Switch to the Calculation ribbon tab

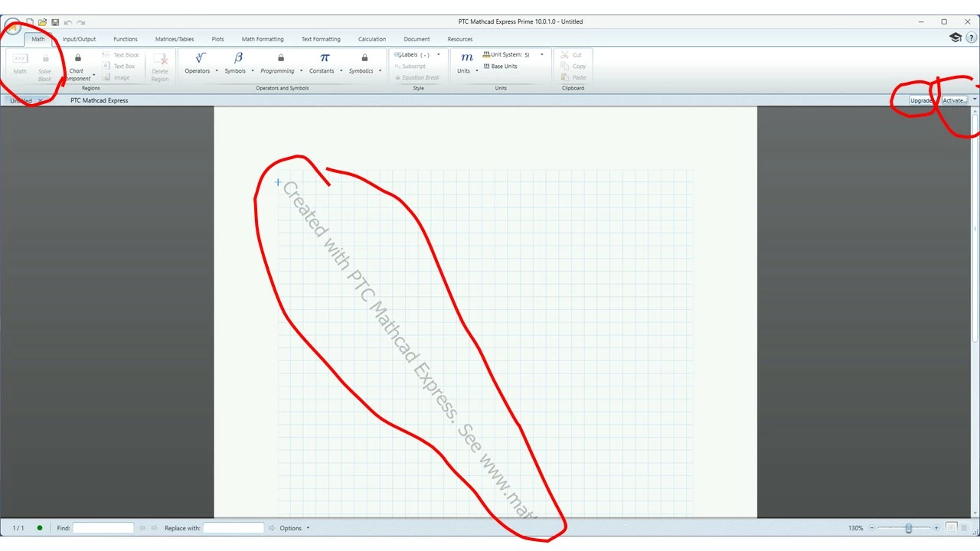click(x=372, y=39)
